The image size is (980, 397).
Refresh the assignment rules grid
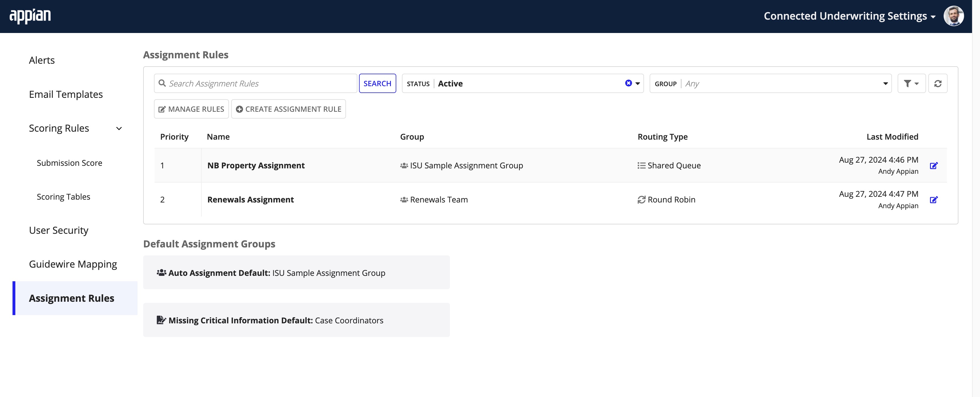[938, 83]
